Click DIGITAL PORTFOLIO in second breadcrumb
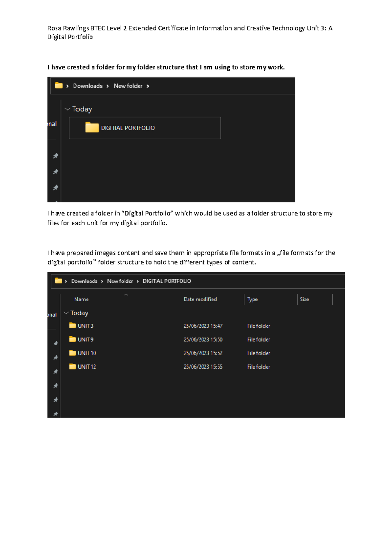The width and height of the screenshot is (392, 555). click(x=167, y=281)
